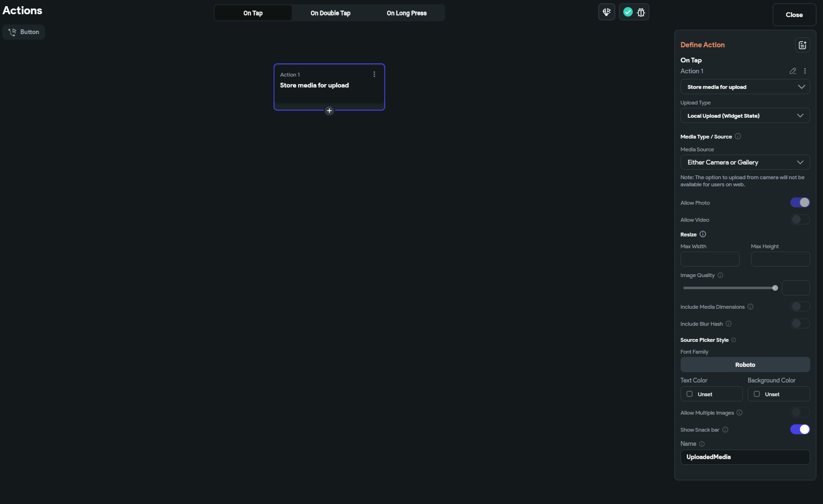The image size is (823, 504).
Task: Click the AI diamond icon in top toolbar
Action: 606,12
